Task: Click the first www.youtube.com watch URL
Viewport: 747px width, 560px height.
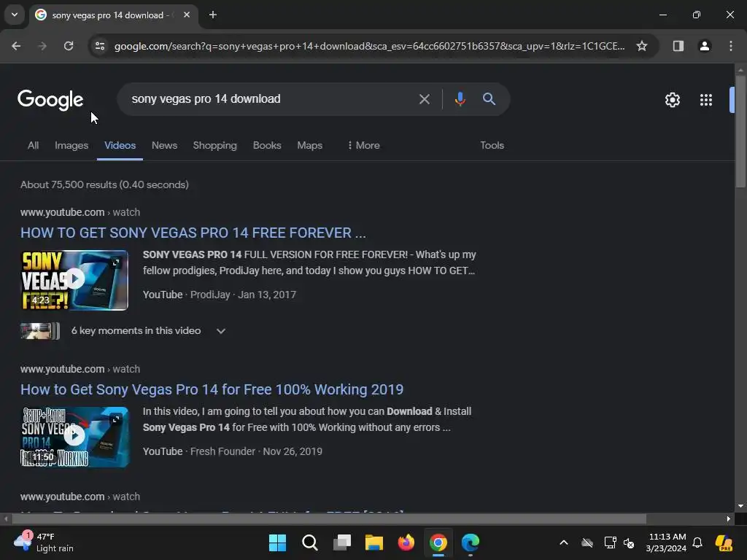Action: point(80,212)
